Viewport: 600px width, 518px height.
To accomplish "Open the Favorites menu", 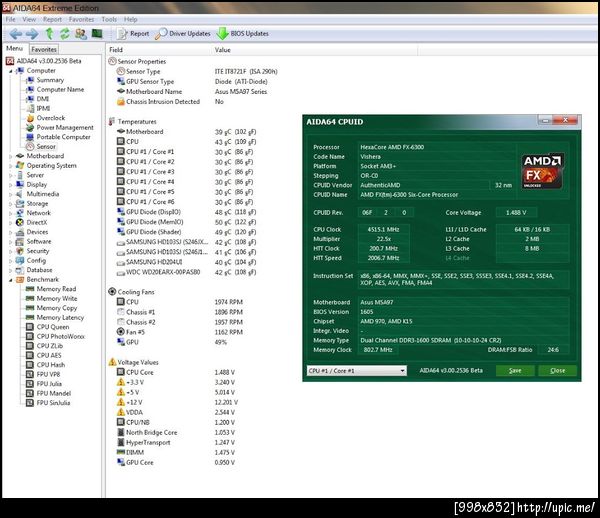I will click(81, 19).
